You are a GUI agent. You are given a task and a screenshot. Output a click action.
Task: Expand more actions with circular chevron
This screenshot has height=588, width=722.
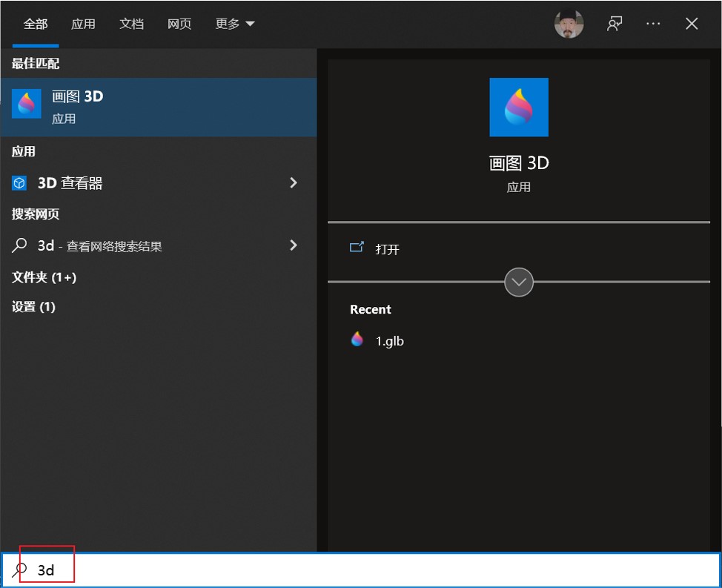click(x=518, y=282)
